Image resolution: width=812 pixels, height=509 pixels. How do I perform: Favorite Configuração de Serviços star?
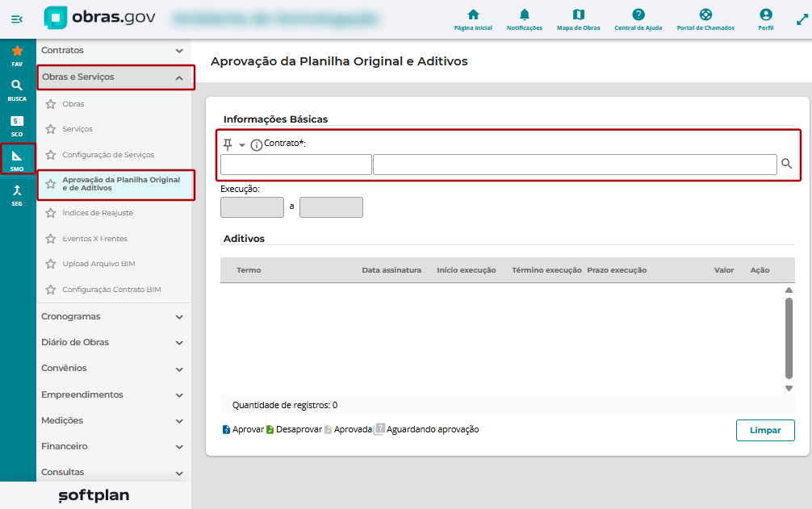tap(50, 155)
